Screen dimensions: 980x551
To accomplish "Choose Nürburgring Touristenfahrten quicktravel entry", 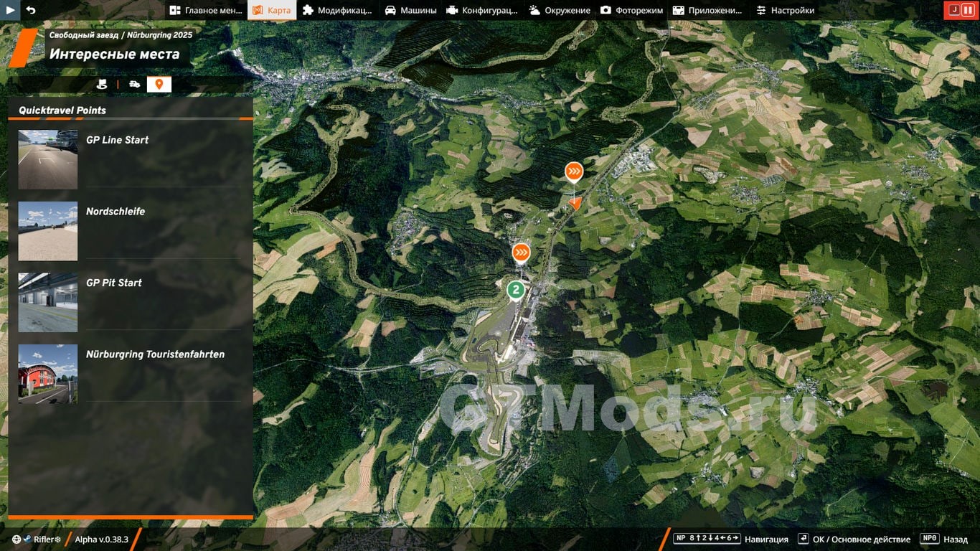I will click(131, 373).
